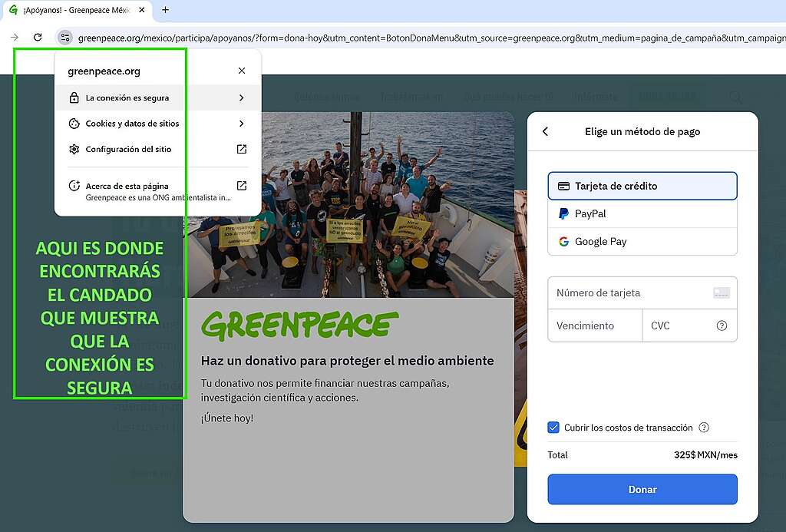This screenshot has height=532, width=786.
Task: Choose Google Pay payment option
Action: (x=642, y=241)
